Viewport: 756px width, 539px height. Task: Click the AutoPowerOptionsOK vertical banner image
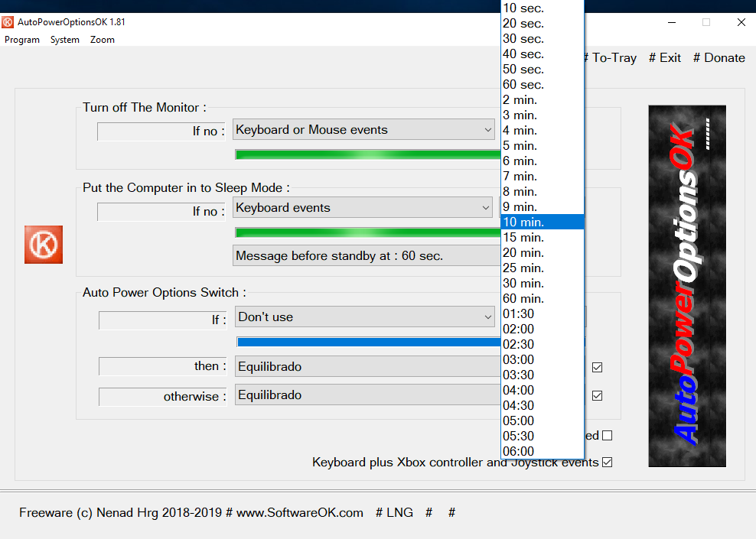click(687, 286)
